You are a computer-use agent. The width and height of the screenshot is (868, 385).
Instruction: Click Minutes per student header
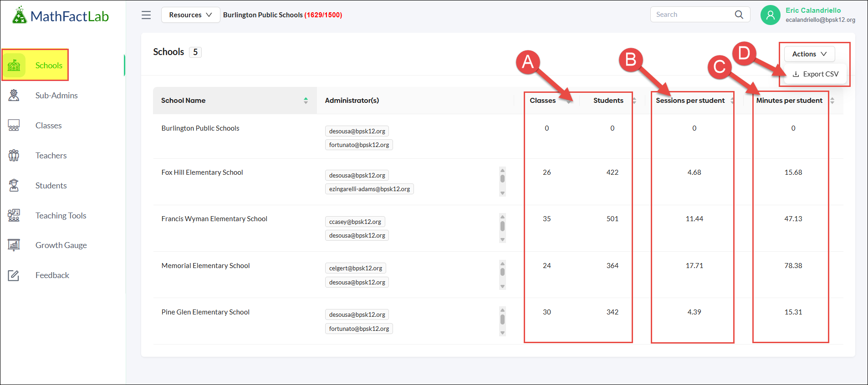[789, 101]
